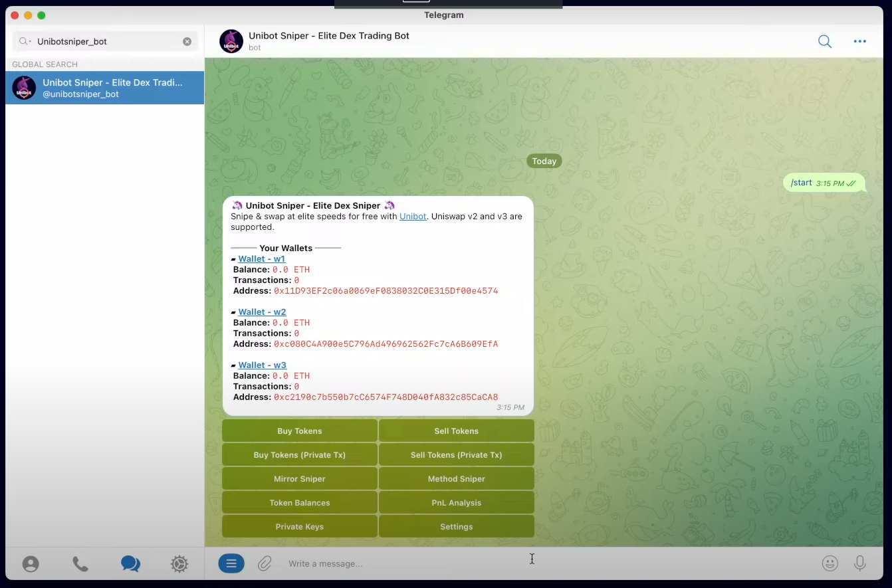The width and height of the screenshot is (892, 588).
Task: Click the bot message's 3:15 PM timestamp
Action: 510,408
